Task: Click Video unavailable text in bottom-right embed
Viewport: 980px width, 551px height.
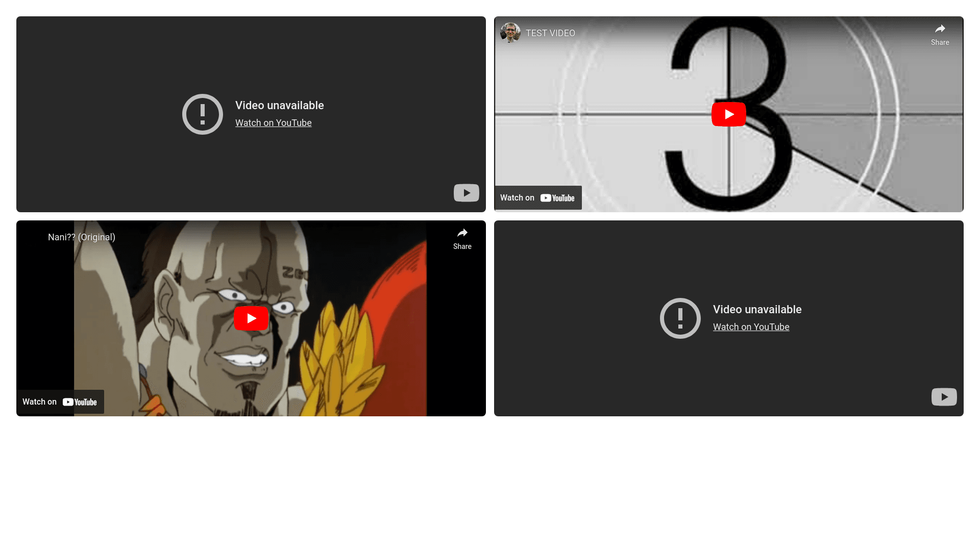Action: tap(757, 310)
